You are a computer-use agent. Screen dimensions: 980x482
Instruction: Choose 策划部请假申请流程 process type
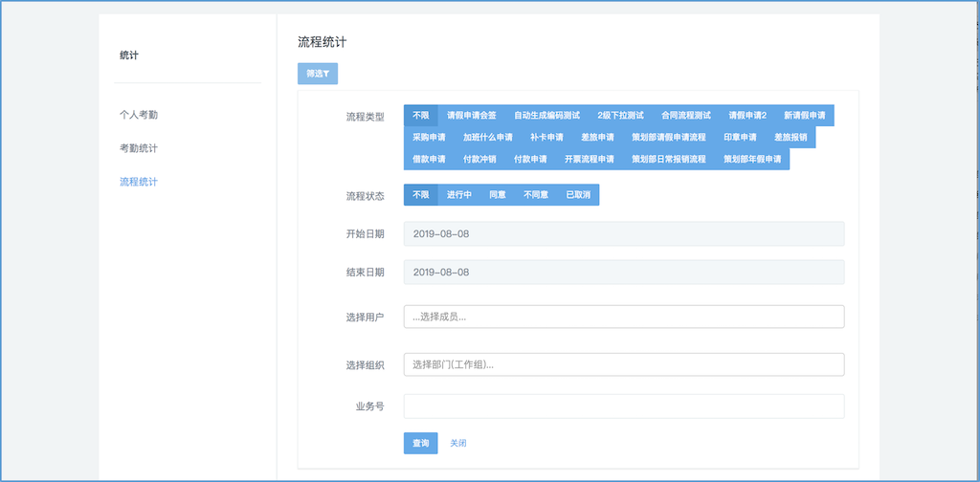click(x=669, y=138)
